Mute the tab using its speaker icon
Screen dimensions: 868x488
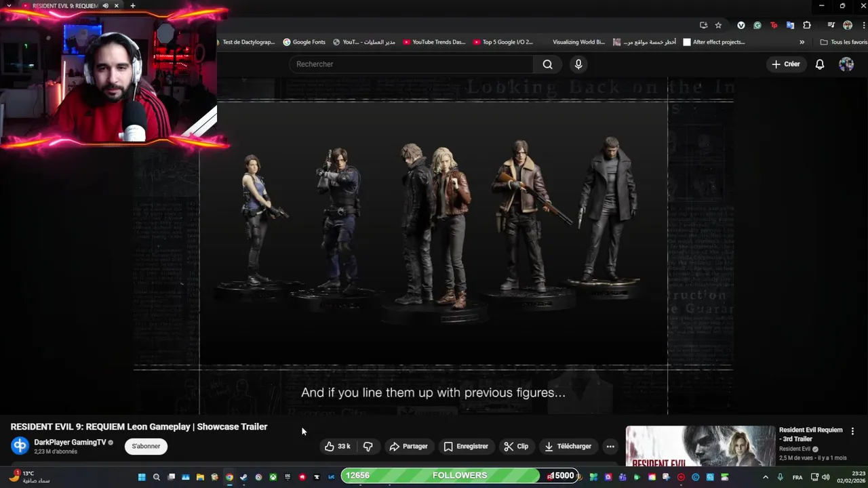(x=105, y=6)
